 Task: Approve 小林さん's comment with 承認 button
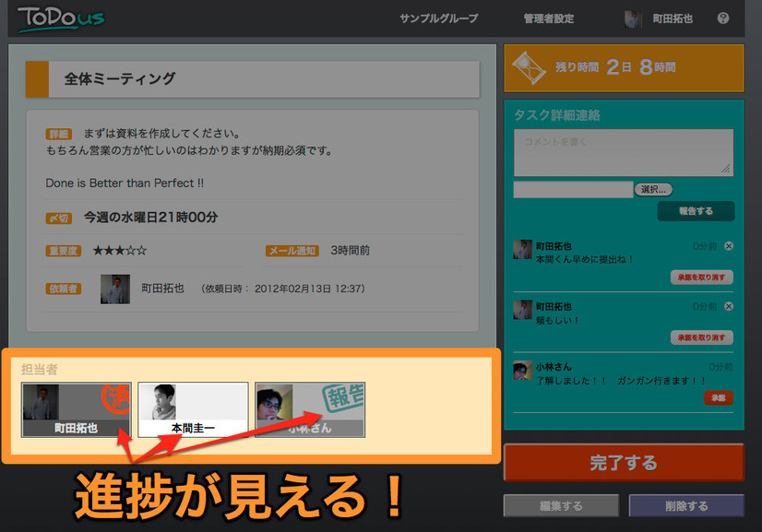coord(719,397)
